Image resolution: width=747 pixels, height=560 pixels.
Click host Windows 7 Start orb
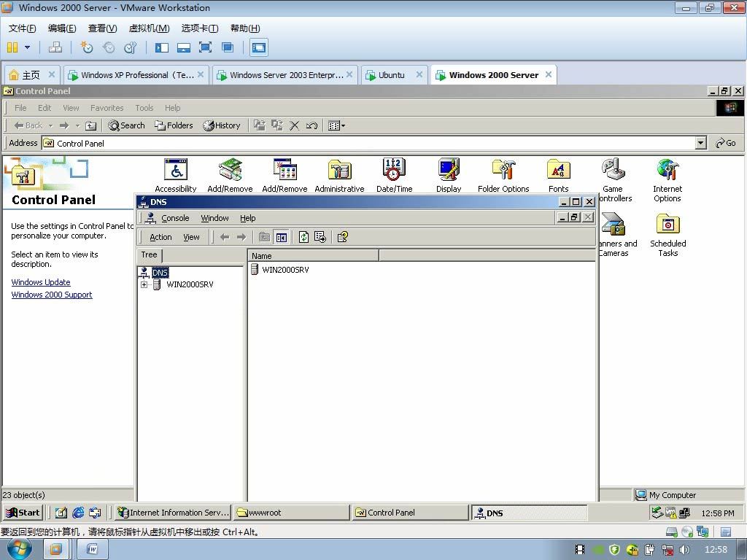click(19, 549)
